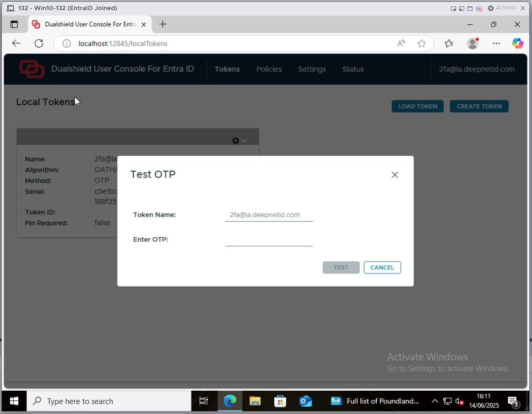Click Read aloud icon in address bar
Viewport: 532px width, 414px height.
tap(401, 44)
